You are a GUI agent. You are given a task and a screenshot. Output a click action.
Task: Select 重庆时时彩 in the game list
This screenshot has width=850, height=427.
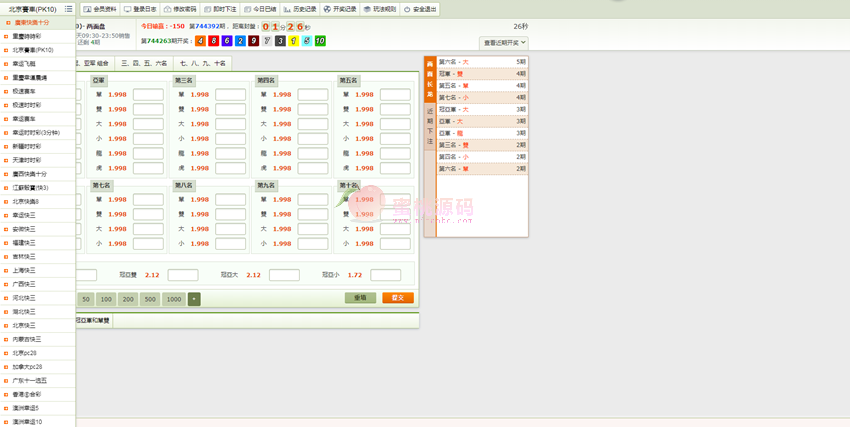[x=27, y=35]
